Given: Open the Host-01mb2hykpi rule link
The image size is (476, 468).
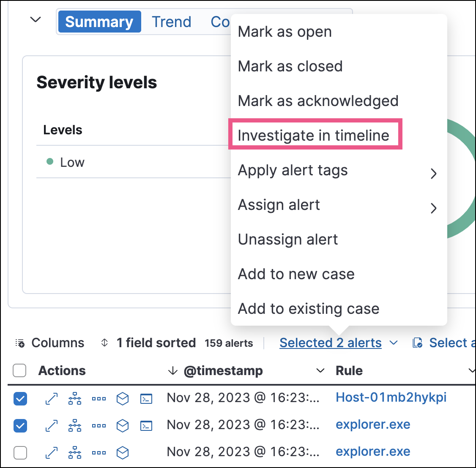Looking at the screenshot, I should [x=391, y=397].
